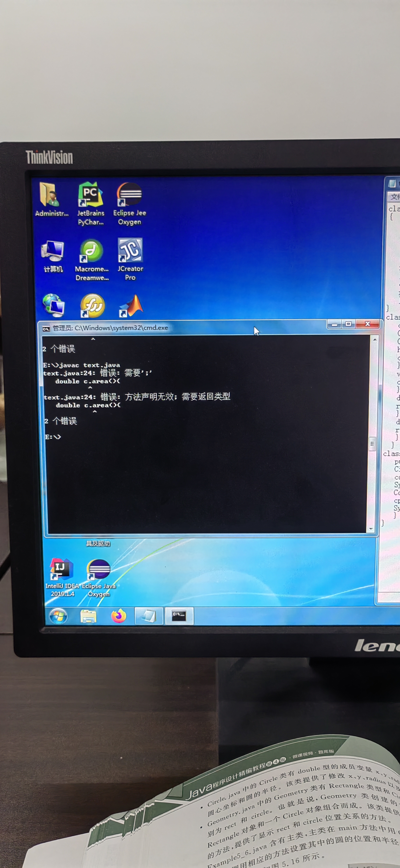Activate the cmd.exe taskbar button
Image resolution: width=400 pixels, height=868 pixels.
pos(179,616)
